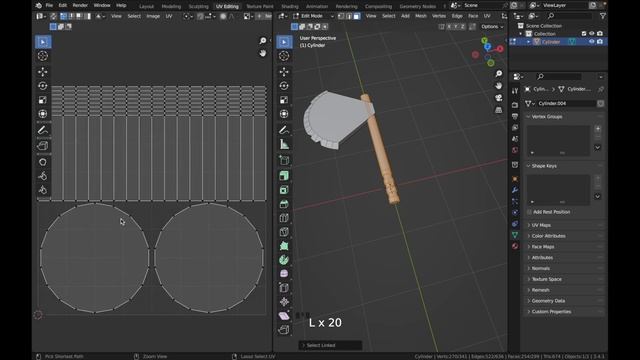
Task: Open the Material properties tab
Action: coord(515,246)
